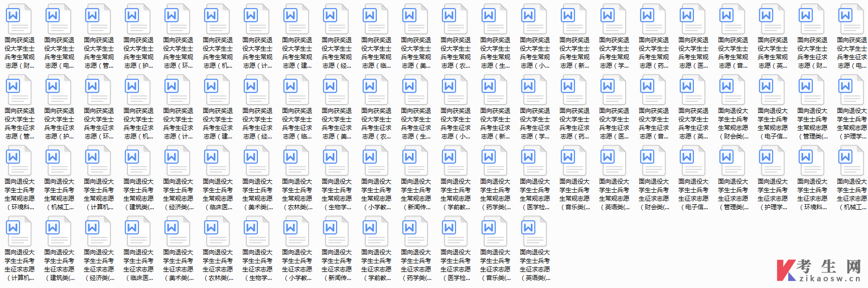Click file name 获奖退役…征求志愿（小…
The height and width of the screenshot is (288, 868).
tap(456, 123)
